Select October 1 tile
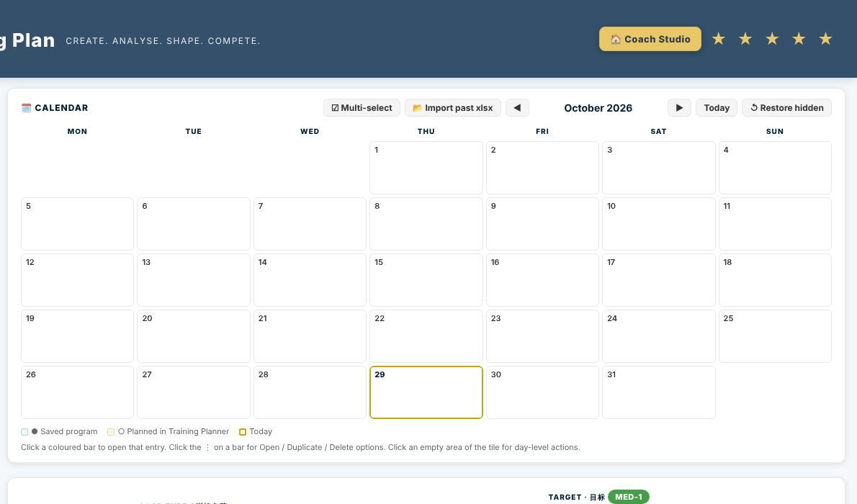857x504 pixels. tap(426, 168)
